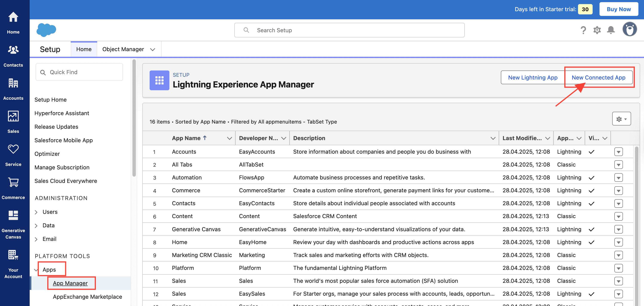
Task: Open the Object Manager tab dropdown chevron
Action: 152,49
